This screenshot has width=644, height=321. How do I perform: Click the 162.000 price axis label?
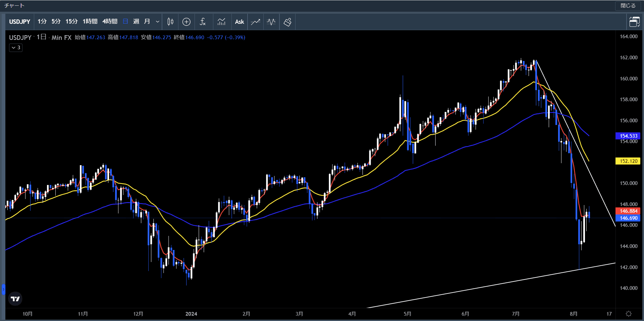(x=629, y=58)
